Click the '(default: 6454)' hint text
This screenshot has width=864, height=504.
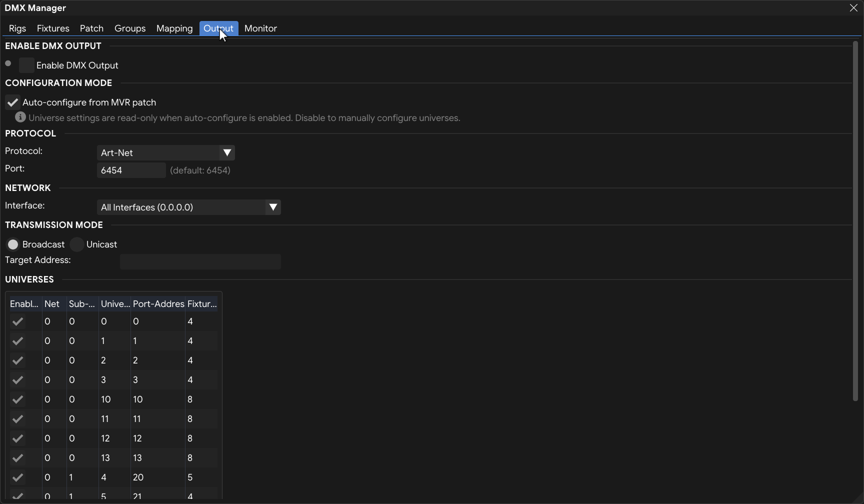(x=200, y=170)
